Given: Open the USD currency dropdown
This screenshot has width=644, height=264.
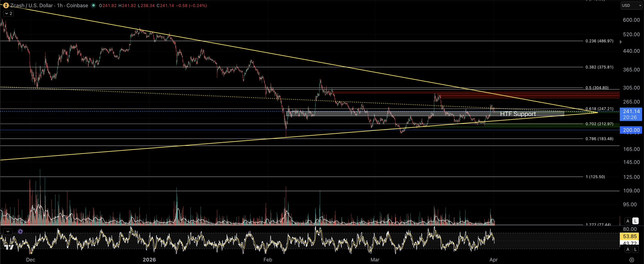Looking at the screenshot, I should [x=631, y=5].
